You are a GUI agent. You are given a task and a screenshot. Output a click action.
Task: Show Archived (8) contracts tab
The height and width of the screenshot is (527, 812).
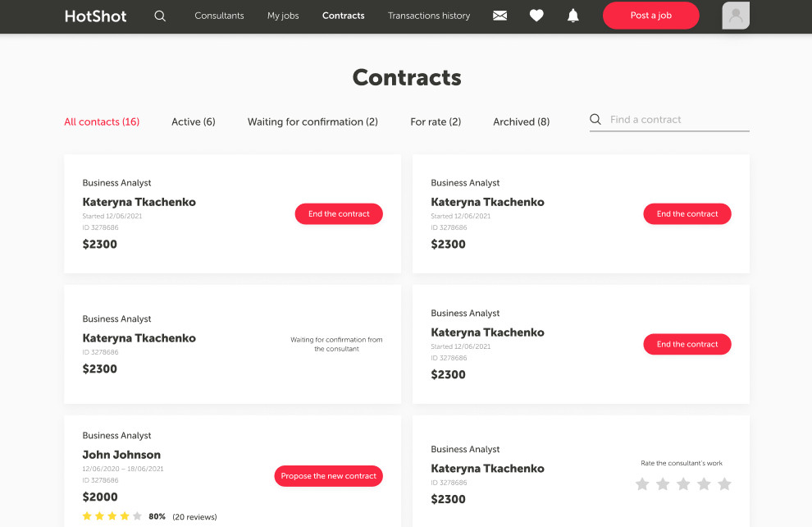coord(521,121)
